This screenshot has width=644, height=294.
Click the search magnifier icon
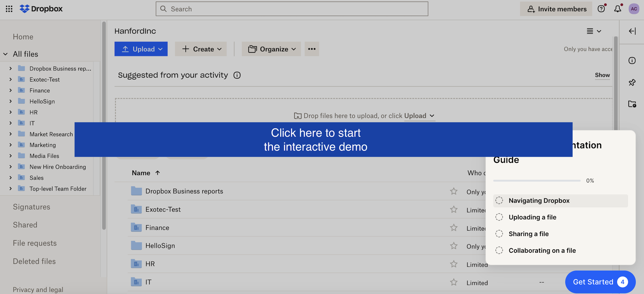pyautogui.click(x=163, y=9)
